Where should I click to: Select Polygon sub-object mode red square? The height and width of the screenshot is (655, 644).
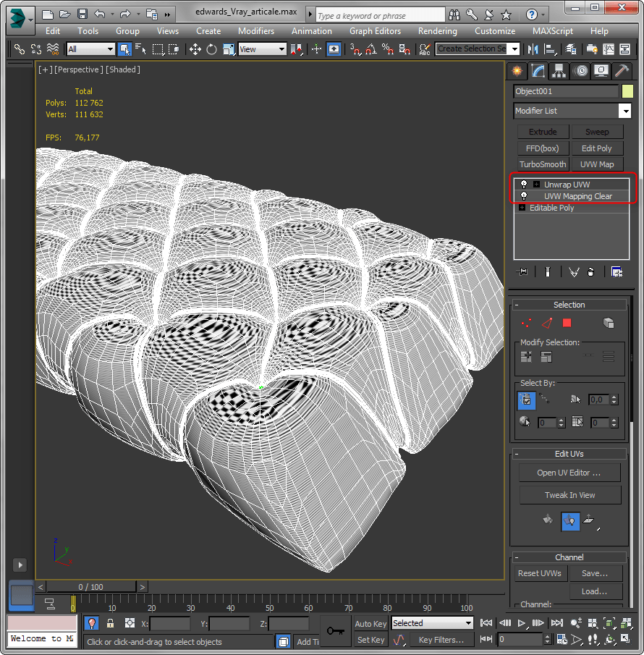point(567,323)
